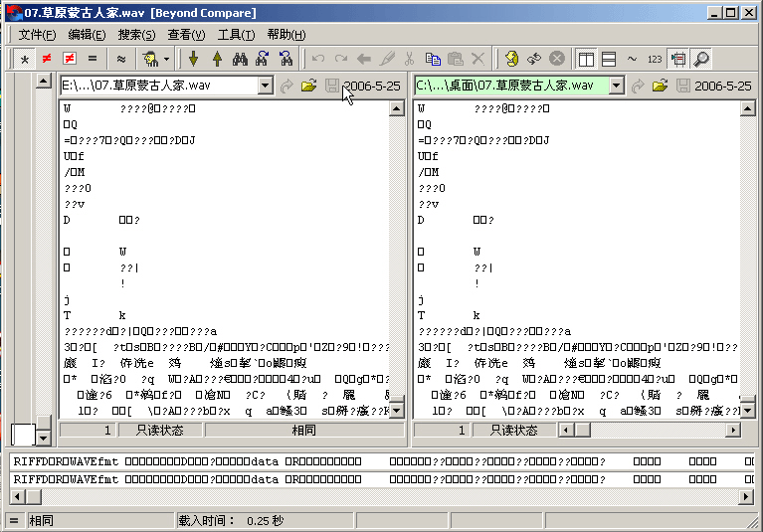This screenshot has height=532, width=763.
Task: Click the Redo toolbar icon
Action: [x=341, y=59]
